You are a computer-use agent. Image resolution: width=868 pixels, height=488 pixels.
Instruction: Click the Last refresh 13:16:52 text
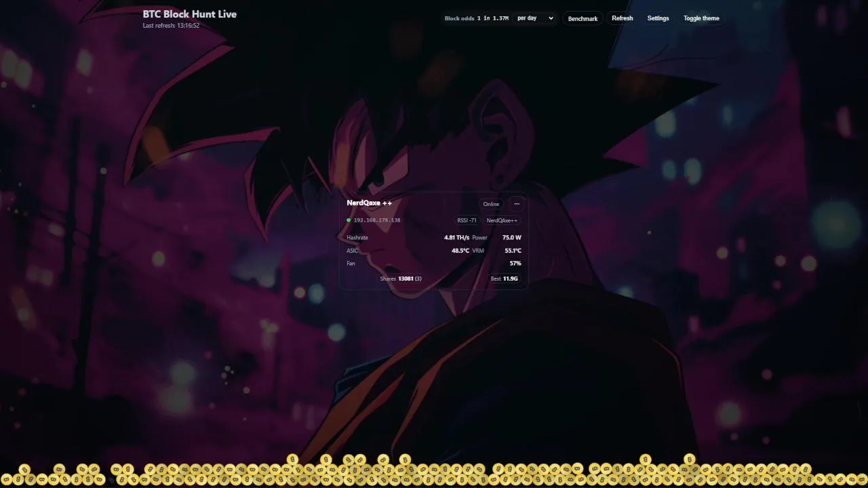pos(171,26)
